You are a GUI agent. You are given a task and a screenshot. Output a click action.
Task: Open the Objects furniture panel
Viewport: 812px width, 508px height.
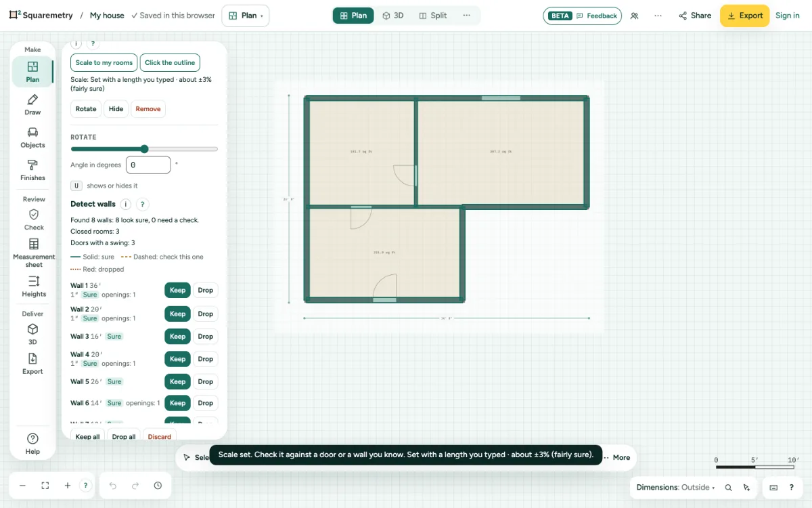[x=32, y=137]
